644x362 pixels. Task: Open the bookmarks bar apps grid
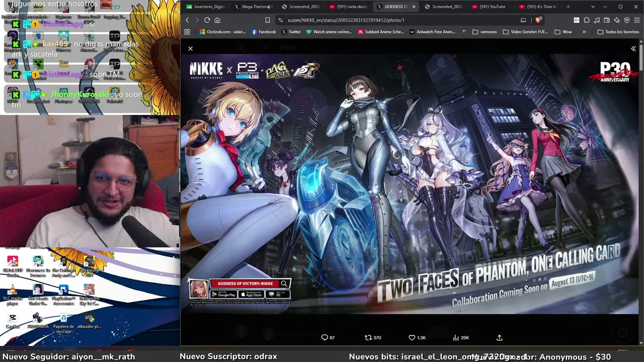coord(187,32)
